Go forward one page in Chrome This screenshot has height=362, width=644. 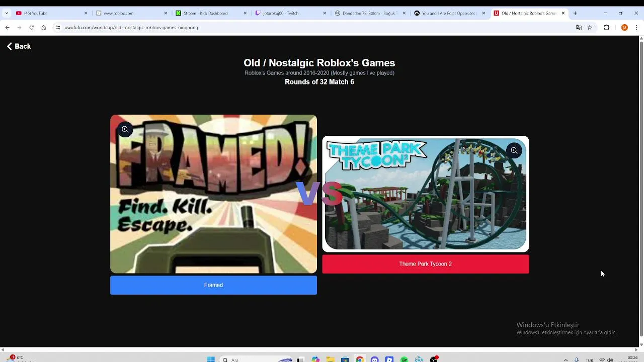[19, 28]
